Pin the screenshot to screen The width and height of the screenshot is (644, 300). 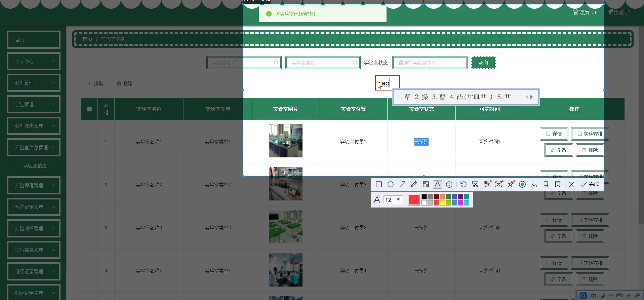click(511, 184)
